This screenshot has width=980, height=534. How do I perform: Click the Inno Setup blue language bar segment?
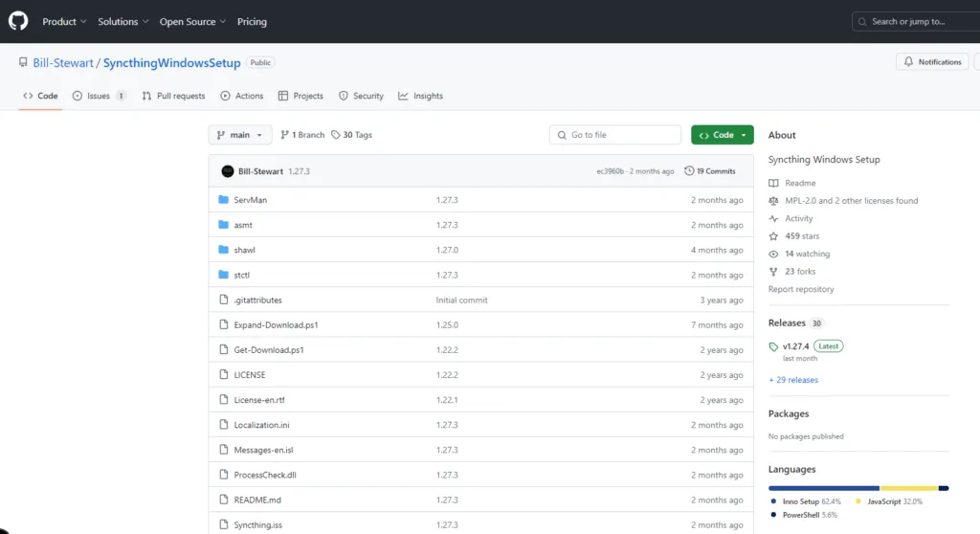(824, 488)
